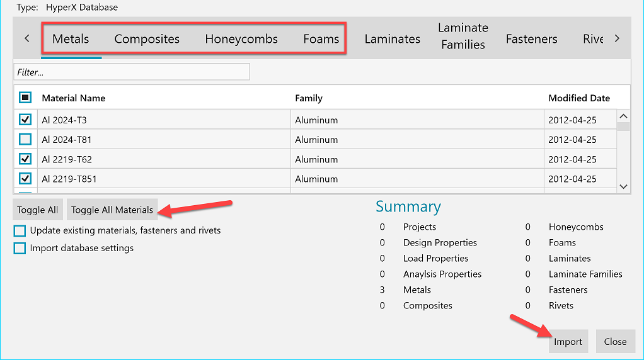Click the Projects summary label
The width and height of the screenshot is (644, 360).
click(x=419, y=227)
